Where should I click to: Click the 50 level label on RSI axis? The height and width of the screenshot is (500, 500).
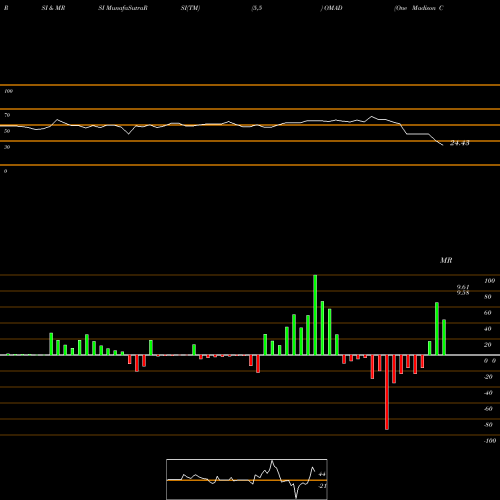point(7,131)
